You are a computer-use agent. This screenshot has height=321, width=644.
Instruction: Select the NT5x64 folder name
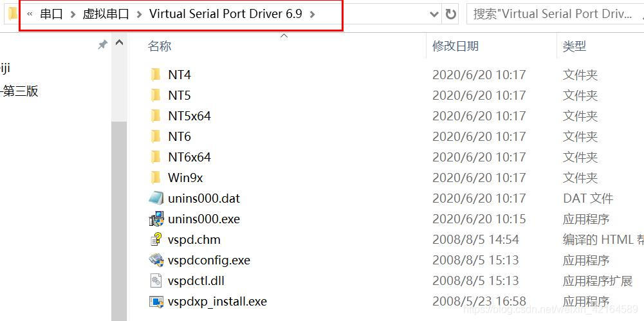point(189,116)
